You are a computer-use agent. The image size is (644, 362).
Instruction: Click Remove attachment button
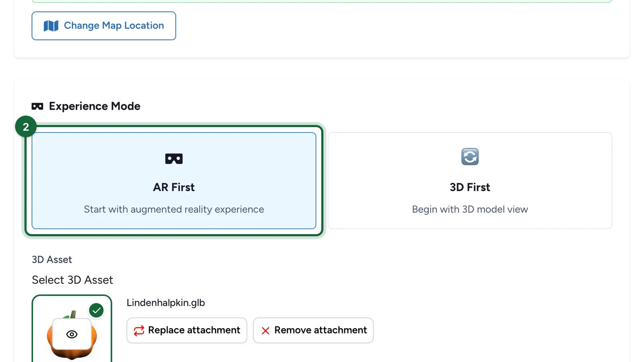313,330
